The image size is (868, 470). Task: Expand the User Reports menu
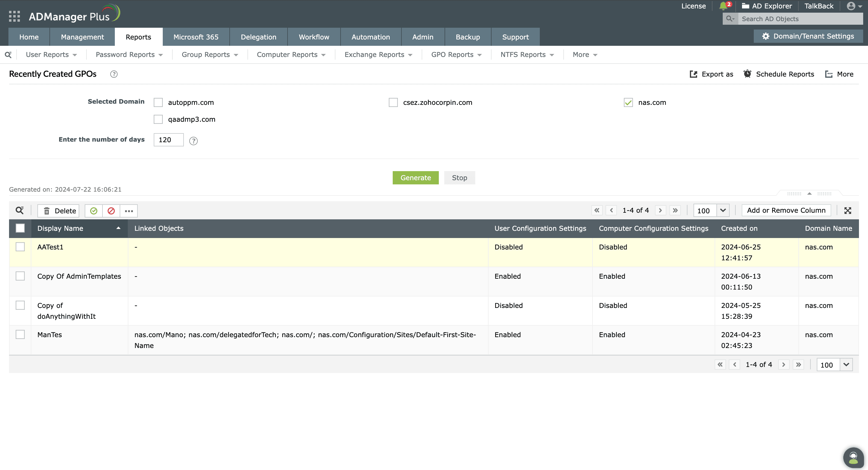pos(51,55)
